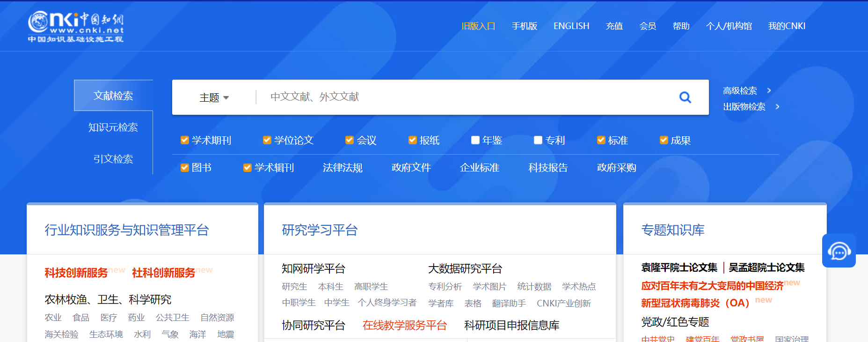The image size is (868, 342).
Task: Open the 政府采购 link
Action: pyautogui.click(x=616, y=168)
